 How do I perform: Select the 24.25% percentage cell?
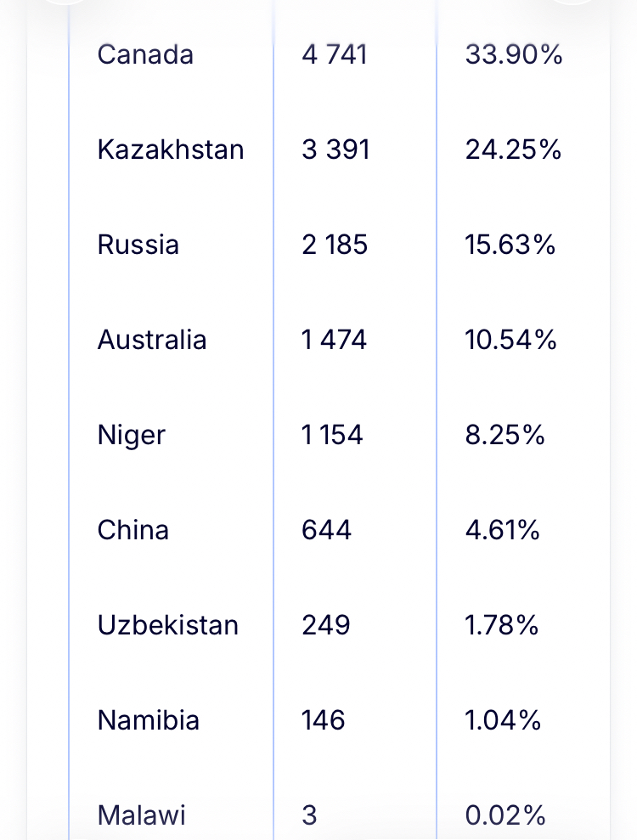point(513,149)
